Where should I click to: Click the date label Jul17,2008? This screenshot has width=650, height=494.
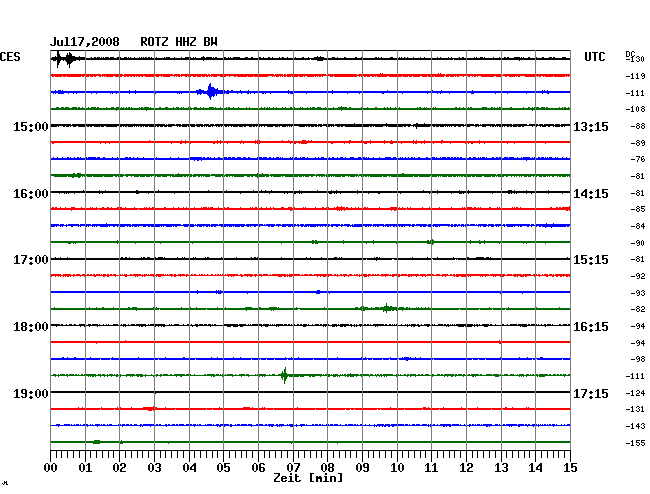(85, 42)
